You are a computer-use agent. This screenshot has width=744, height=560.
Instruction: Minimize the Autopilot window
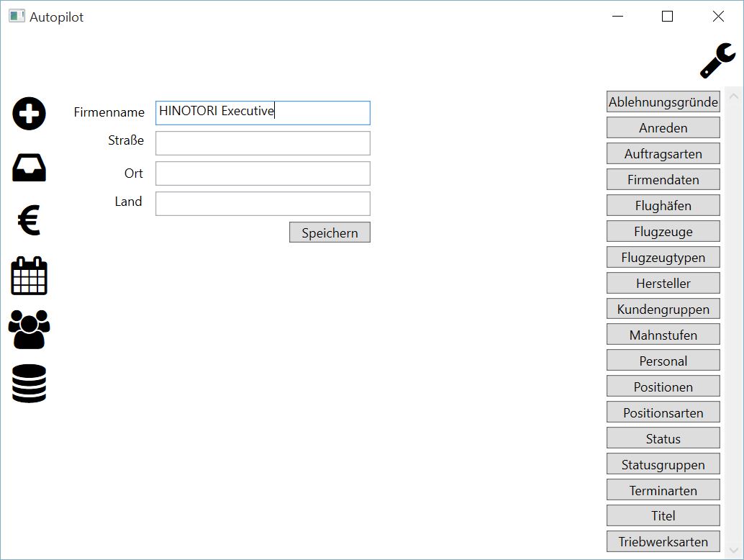tap(617, 16)
